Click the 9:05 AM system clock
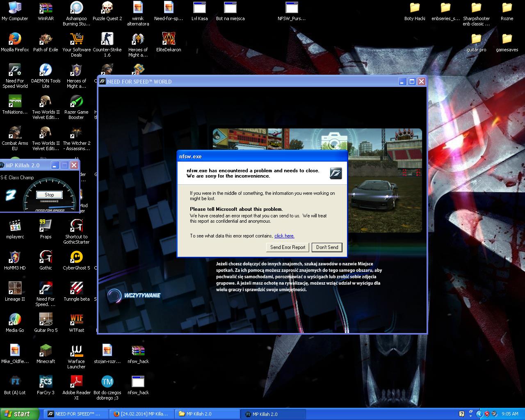Image resolution: width=525 pixels, height=420 pixels. point(510,414)
